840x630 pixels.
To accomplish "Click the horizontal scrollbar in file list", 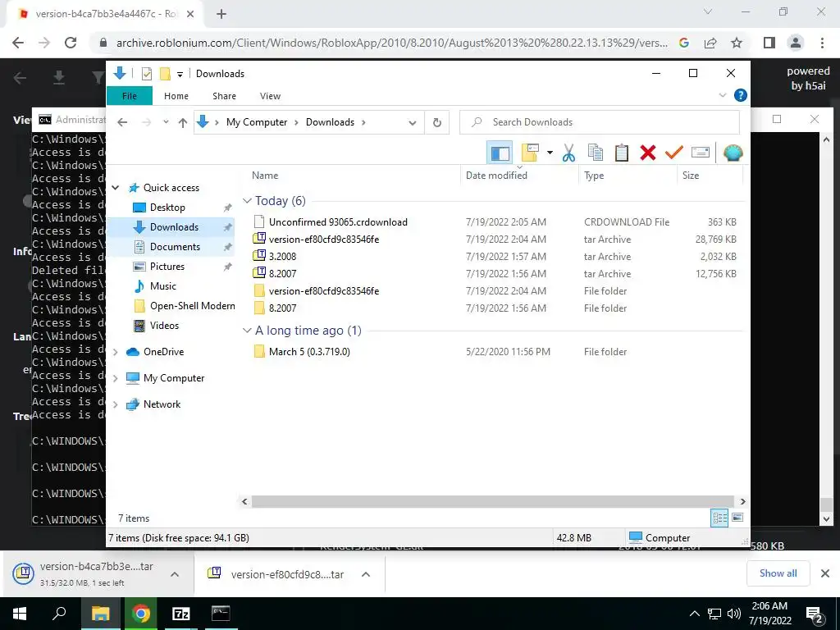I will tap(492, 501).
